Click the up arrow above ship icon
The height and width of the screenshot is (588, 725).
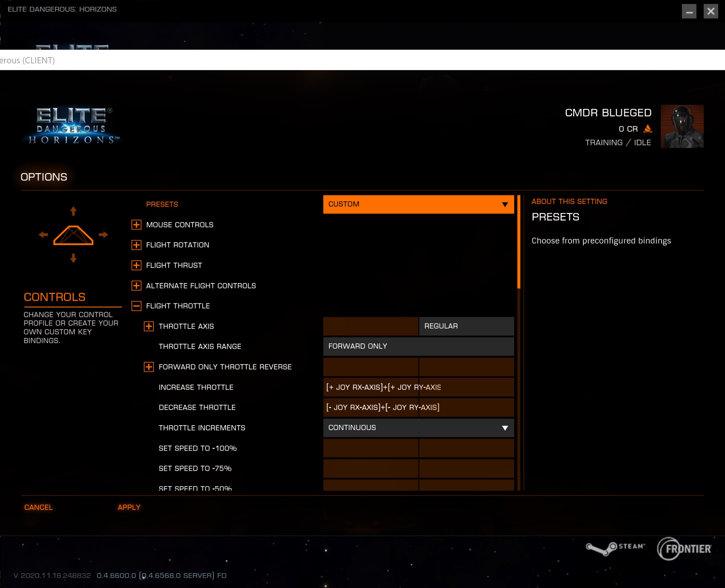pos(73,211)
